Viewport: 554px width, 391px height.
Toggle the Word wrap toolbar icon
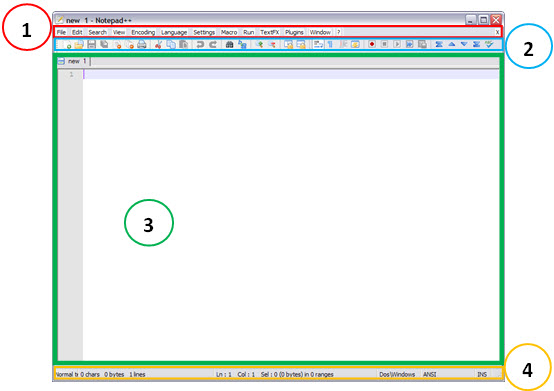click(318, 44)
